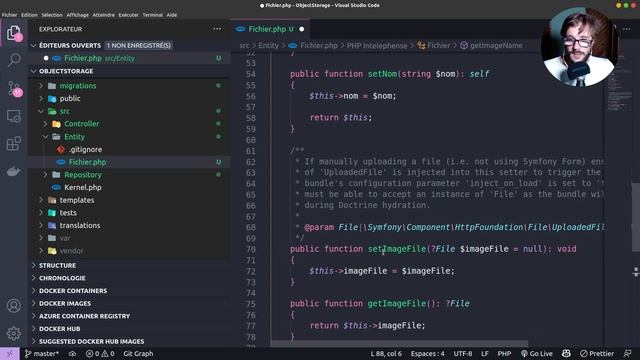Open the Manage settings gear
Viewport: 640px width, 360px height.
coord(14,333)
